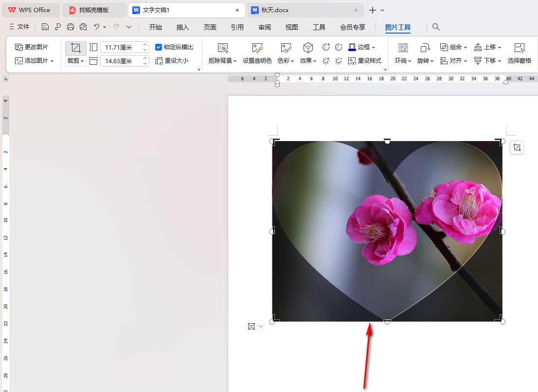The width and height of the screenshot is (538, 392).
Task: Expand the undo history dropdown arrow
Action: click(105, 27)
